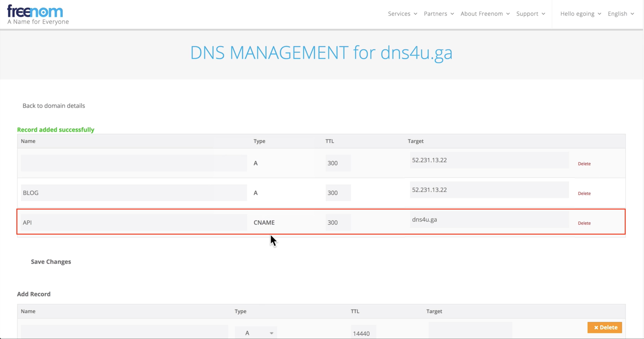Screen dimensions: 644x339
Task: Click the orange Delete button
Action: click(x=604, y=327)
